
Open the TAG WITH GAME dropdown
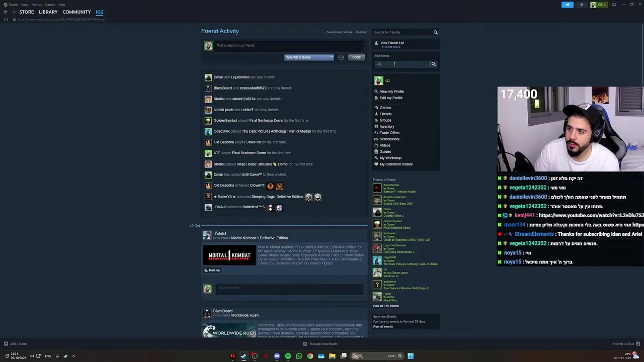click(x=309, y=57)
